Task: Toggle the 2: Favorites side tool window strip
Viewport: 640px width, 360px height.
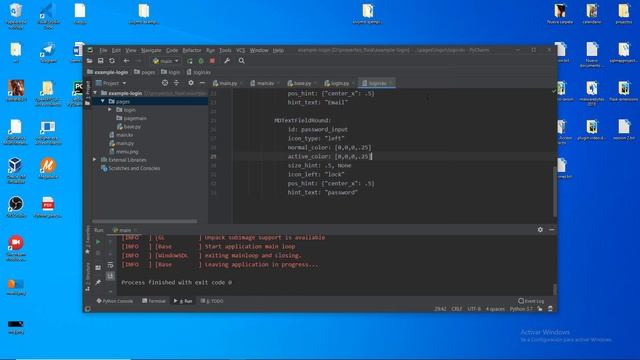Action: click(87, 240)
